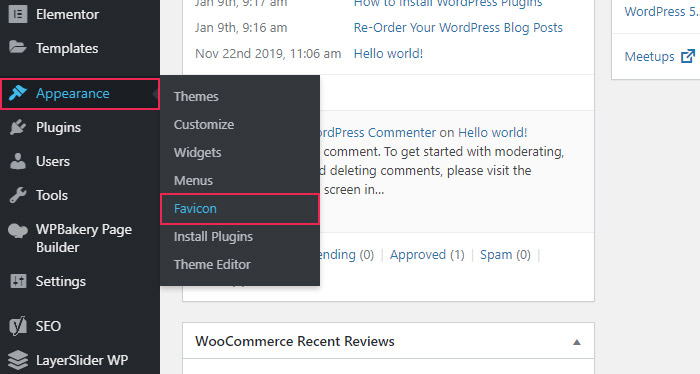This screenshot has width=700, height=374.
Task: Open the Hello world! post link
Action: [388, 54]
